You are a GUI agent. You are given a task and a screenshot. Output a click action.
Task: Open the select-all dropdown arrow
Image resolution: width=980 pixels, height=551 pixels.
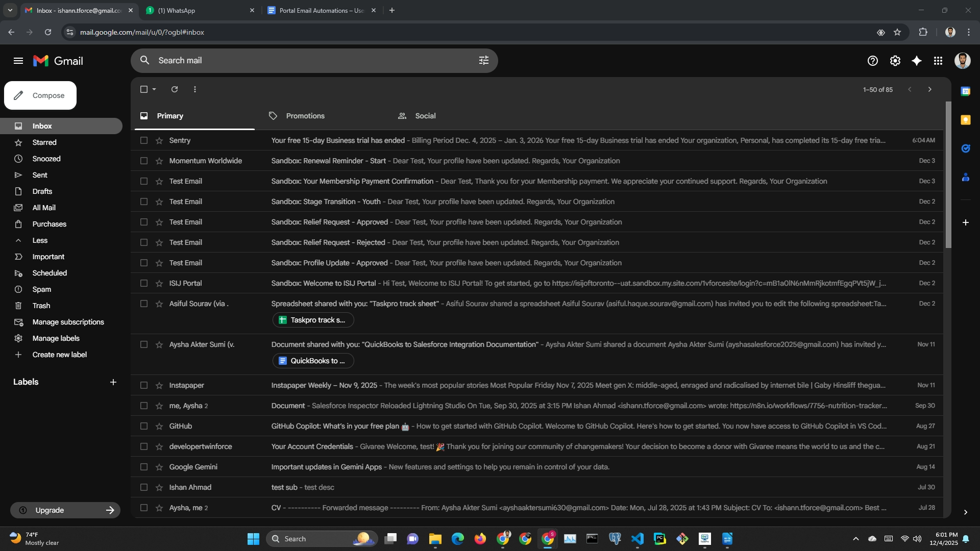(x=154, y=89)
